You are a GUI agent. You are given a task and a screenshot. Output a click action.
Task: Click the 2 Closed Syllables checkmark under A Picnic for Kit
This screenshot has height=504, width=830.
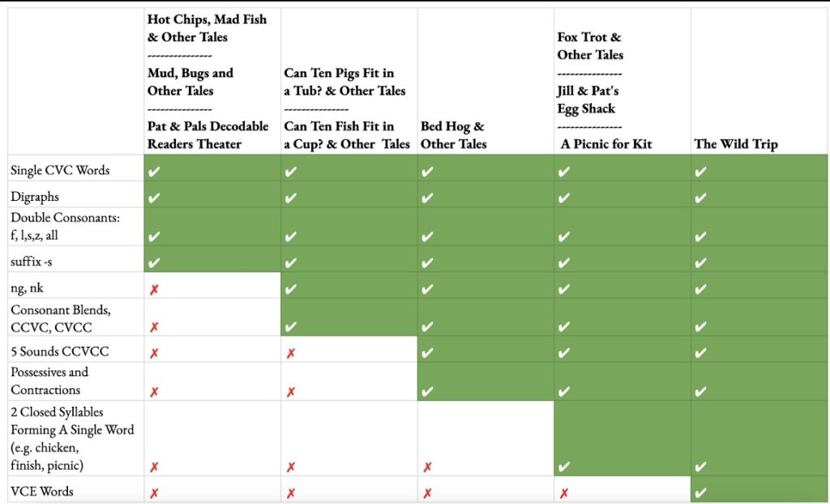coord(564,467)
